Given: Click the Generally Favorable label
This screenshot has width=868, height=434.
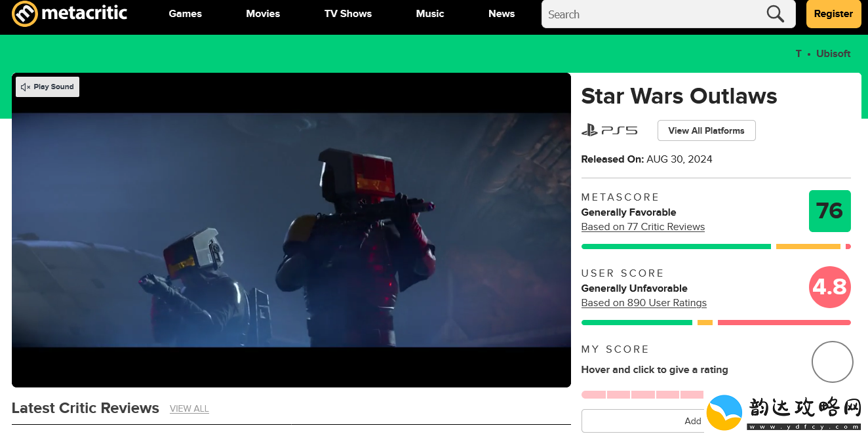Looking at the screenshot, I should click(x=629, y=212).
